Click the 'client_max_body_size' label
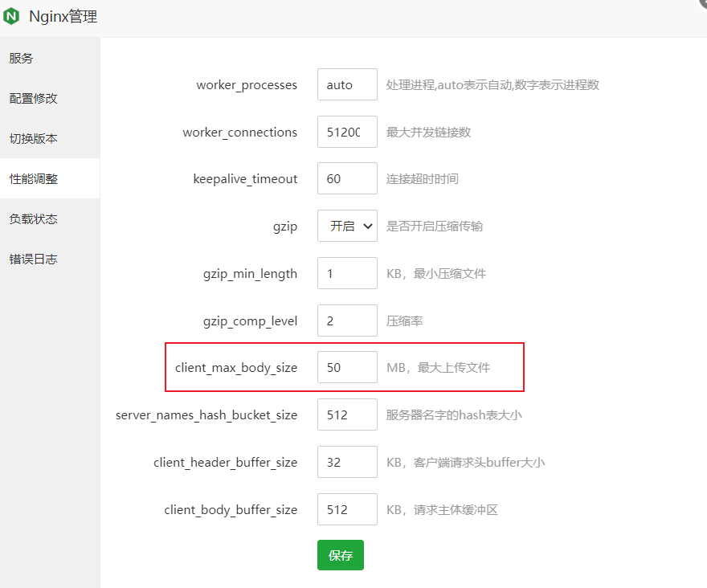The image size is (707, 588). (236, 368)
